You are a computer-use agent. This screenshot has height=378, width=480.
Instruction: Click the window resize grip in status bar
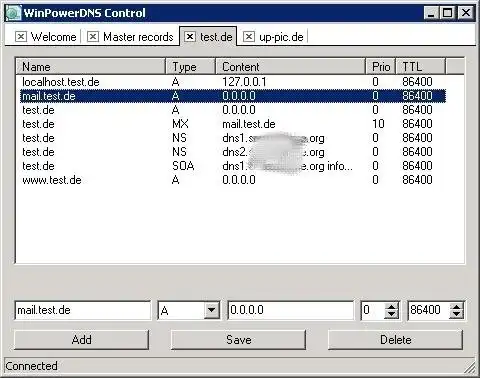[469, 367]
